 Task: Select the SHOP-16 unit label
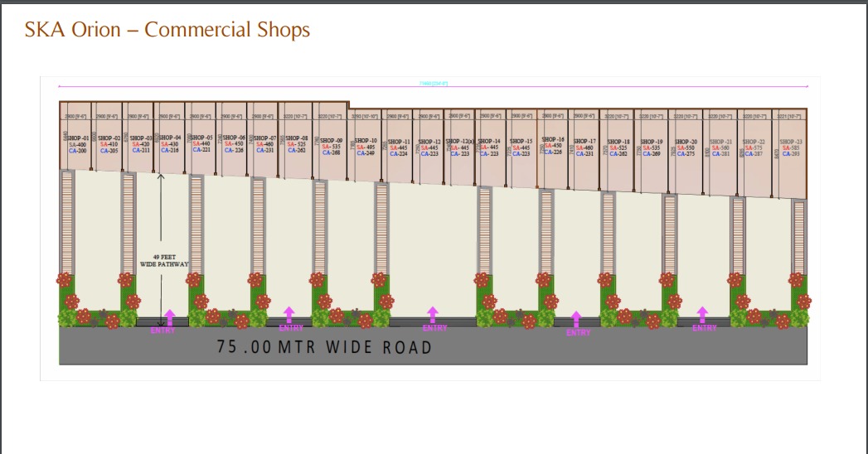point(552,140)
